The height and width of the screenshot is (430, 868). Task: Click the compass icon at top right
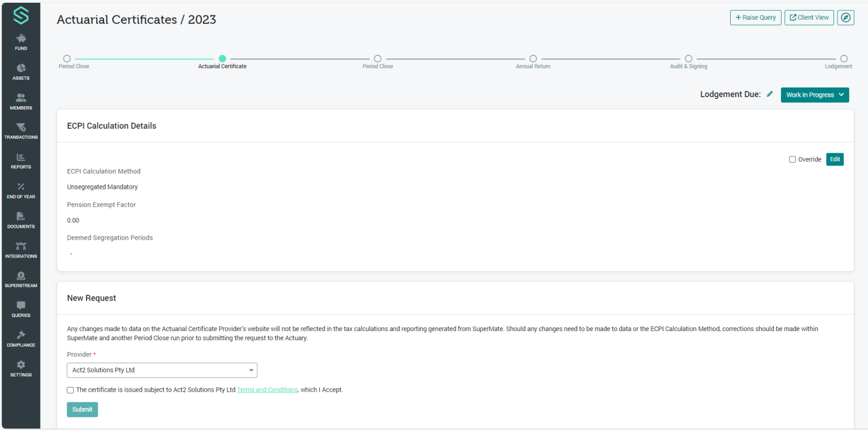845,18
